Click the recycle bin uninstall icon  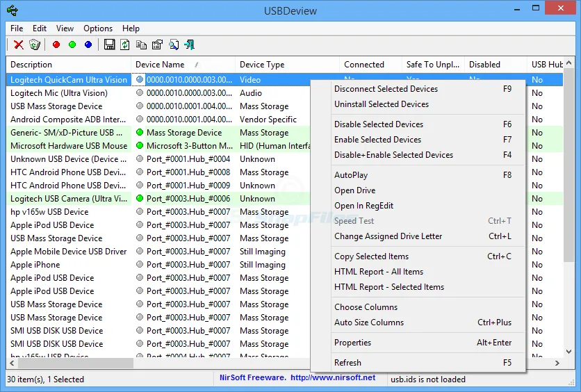pyautogui.click(x=33, y=44)
